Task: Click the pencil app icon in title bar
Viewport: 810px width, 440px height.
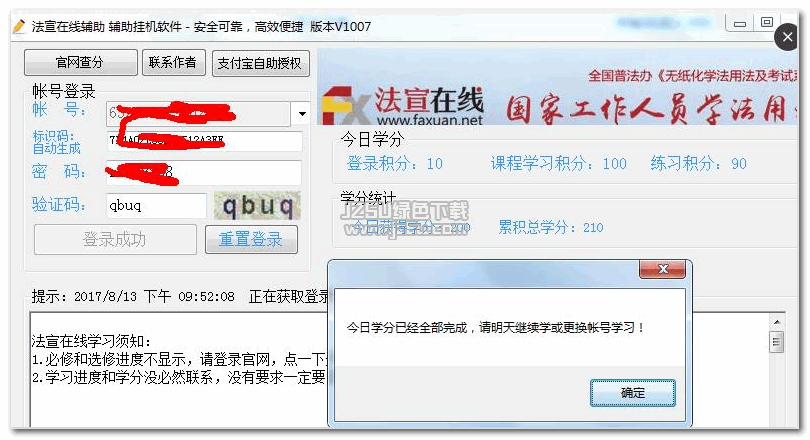Action: pos(19,26)
